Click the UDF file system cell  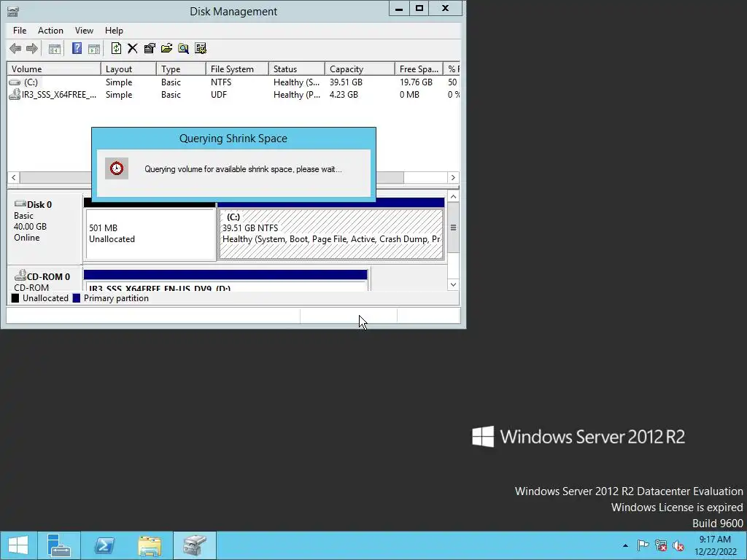point(219,94)
